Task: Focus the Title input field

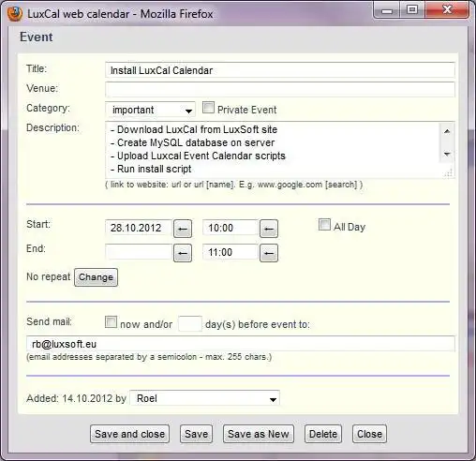Action: [280, 70]
